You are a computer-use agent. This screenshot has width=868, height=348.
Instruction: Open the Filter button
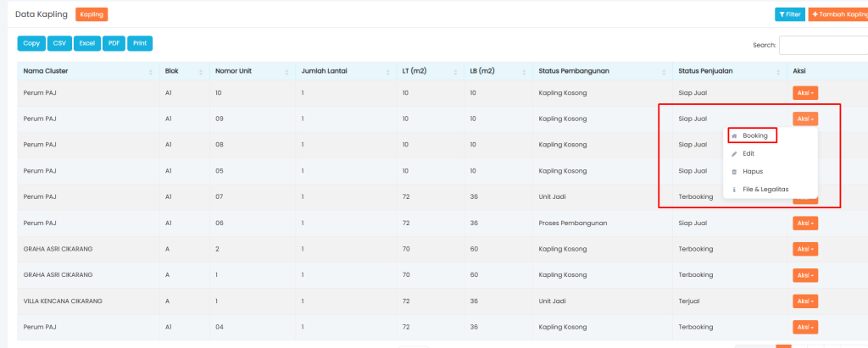790,14
